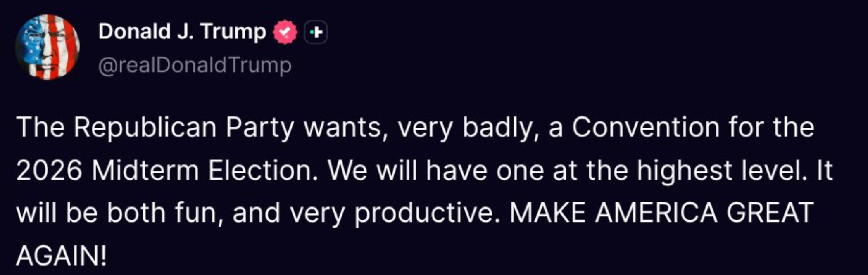Click the red verified checkmark badge

(x=285, y=32)
